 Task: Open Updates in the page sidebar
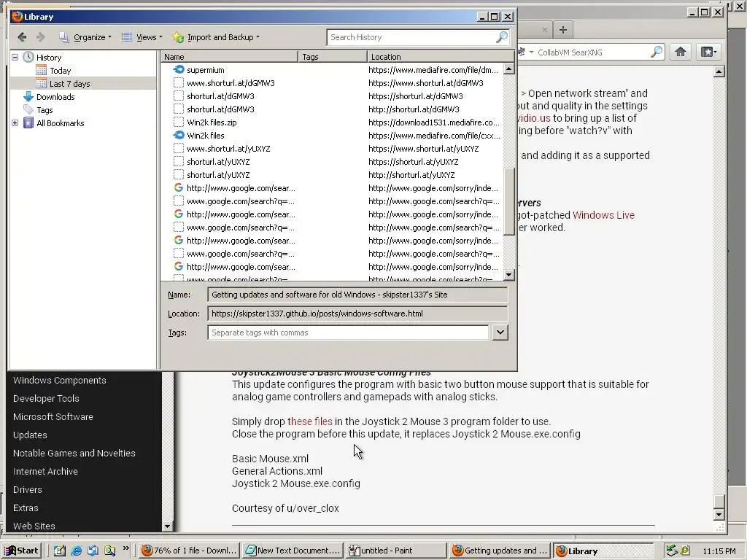point(30,435)
